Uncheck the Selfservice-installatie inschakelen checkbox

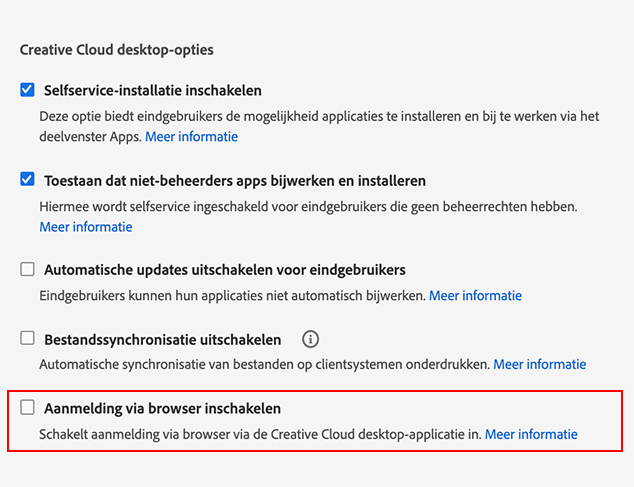(x=28, y=90)
